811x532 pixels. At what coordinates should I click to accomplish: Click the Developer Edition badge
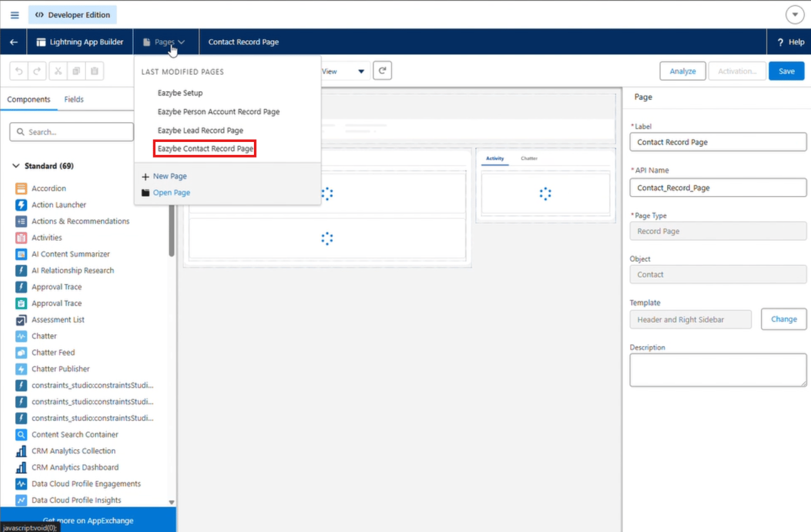click(73, 15)
